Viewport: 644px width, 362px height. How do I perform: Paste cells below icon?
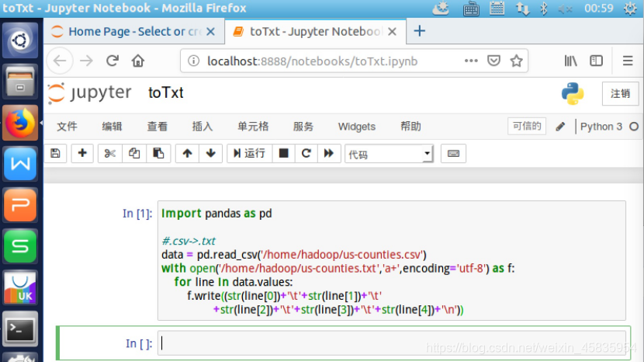[158, 154]
